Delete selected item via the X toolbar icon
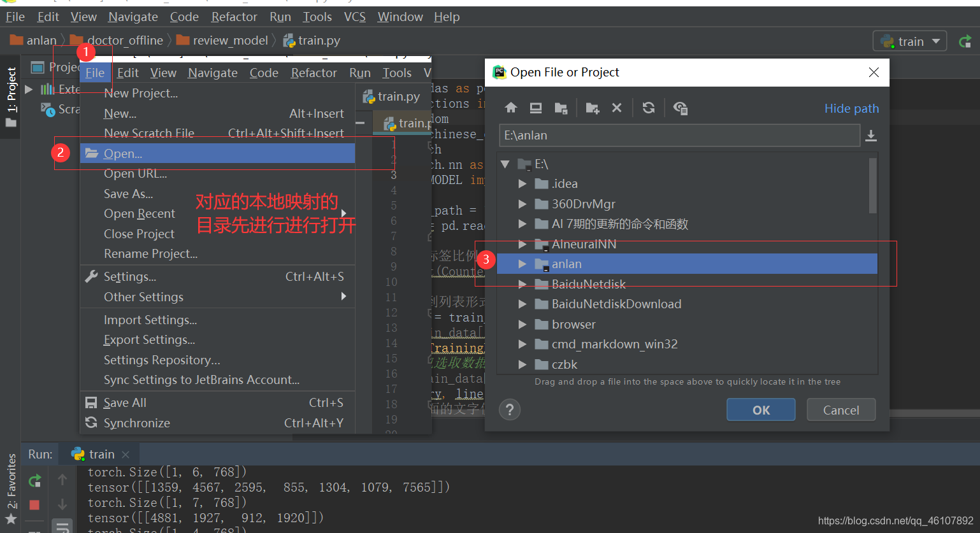The image size is (980, 533). pyautogui.click(x=616, y=108)
